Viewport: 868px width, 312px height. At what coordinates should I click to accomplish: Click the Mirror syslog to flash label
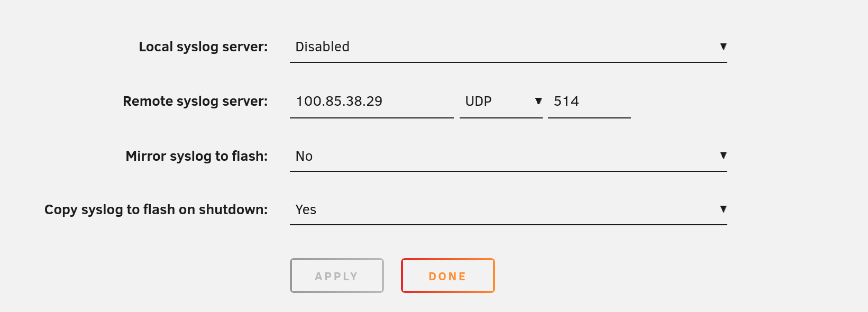[x=196, y=156]
